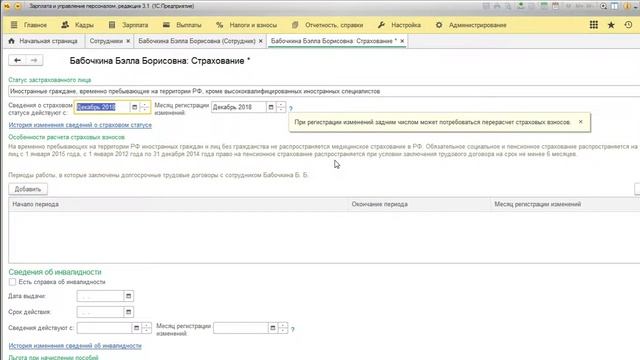Click the Сведения действуют с input field
The image size is (640, 360).
point(104,328)
